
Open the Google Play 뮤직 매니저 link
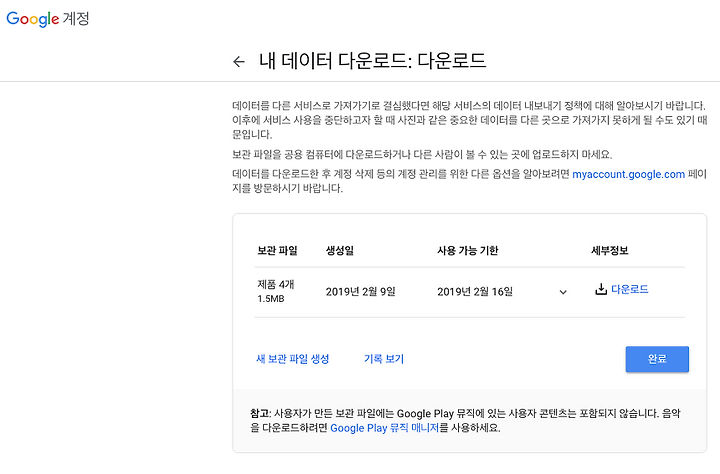384,428
